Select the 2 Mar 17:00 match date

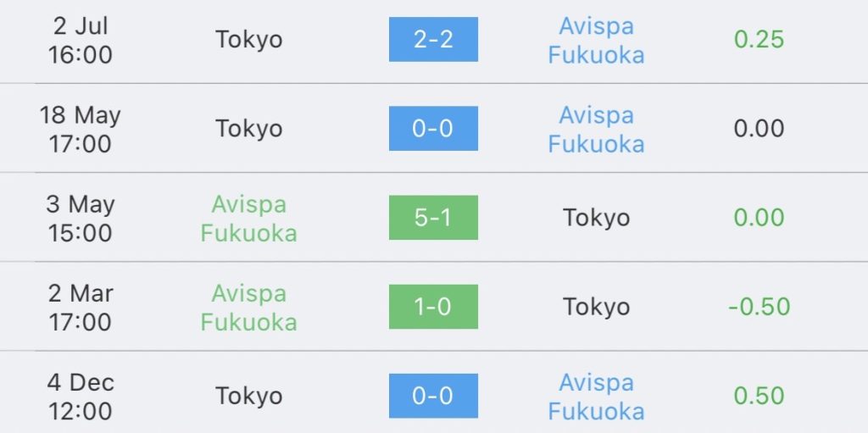pos(81,307)
